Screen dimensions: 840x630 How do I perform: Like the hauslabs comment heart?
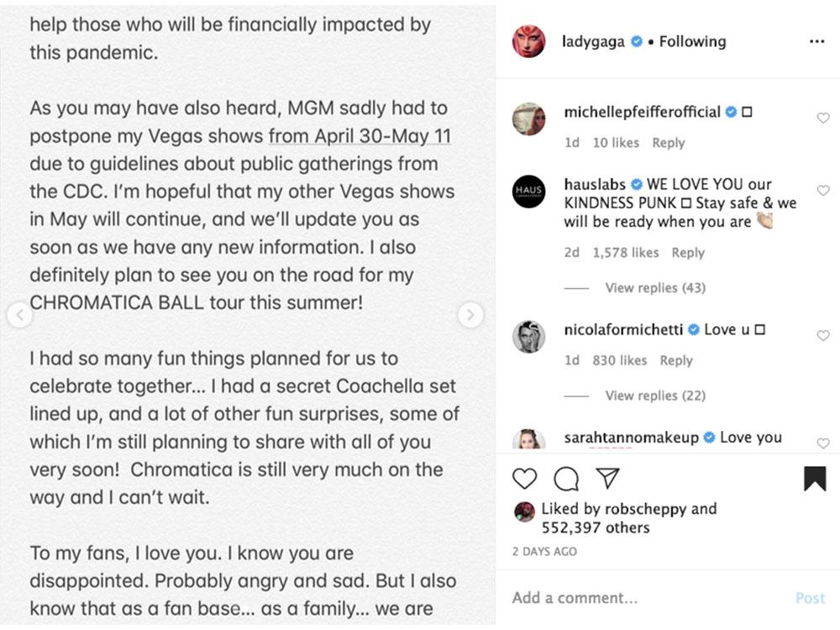(x=823, y=192)
